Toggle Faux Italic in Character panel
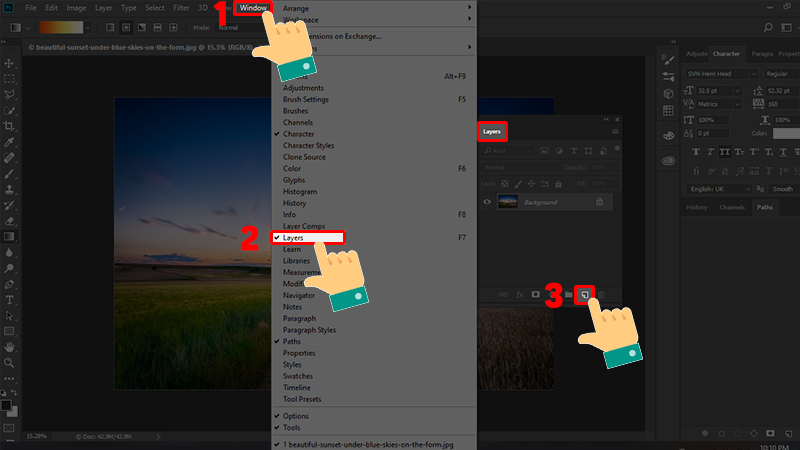This screenshot has width=800, height=450. point(710,152)
